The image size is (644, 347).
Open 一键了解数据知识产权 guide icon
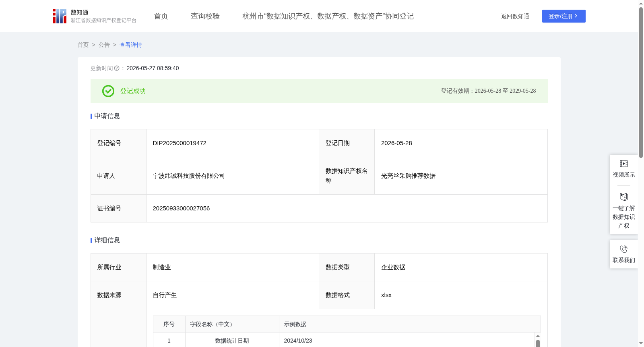pyautogui.click(x=624, y=197)
